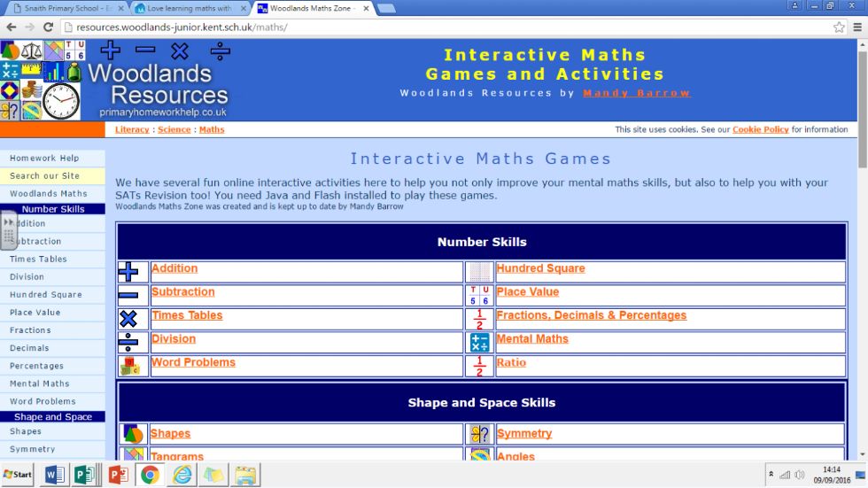868x488 pixels.
Task: Open the Symmetry link in table
Action: pyautogui.click(x=524, y=434)
